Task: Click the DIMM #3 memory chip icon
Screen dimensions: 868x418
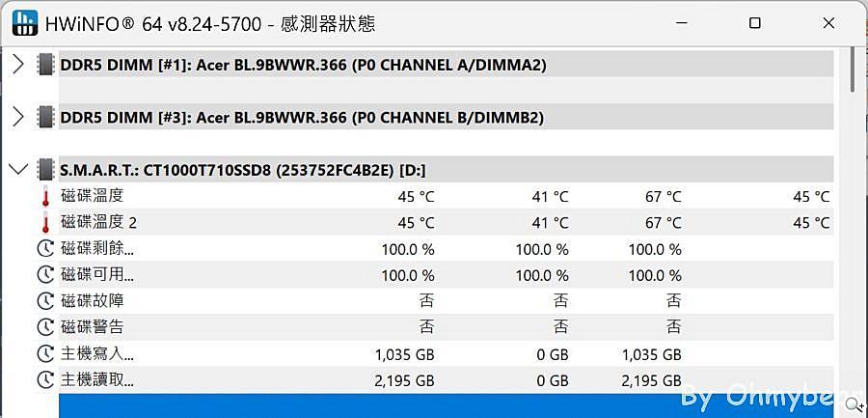Action: (x=45, y=118)
